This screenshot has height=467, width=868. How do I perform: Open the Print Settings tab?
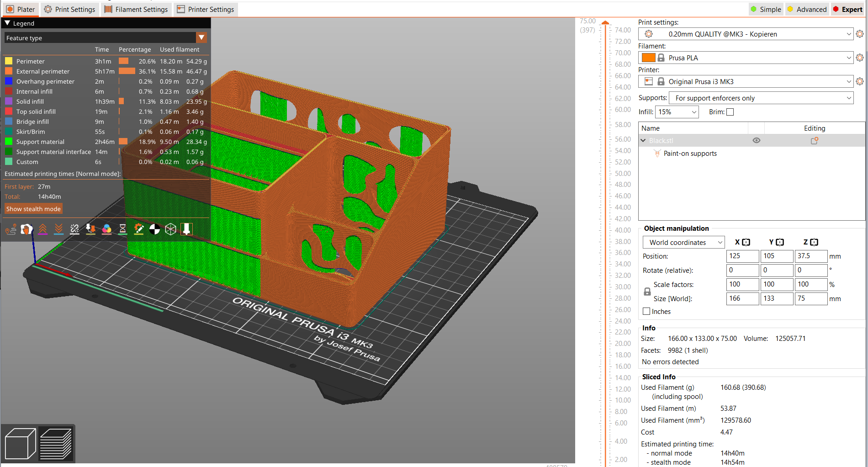coord(70,9)
